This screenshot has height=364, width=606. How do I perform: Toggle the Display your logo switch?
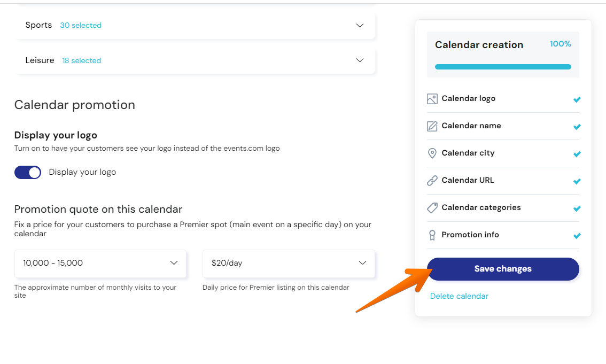[x=28, y=172]
